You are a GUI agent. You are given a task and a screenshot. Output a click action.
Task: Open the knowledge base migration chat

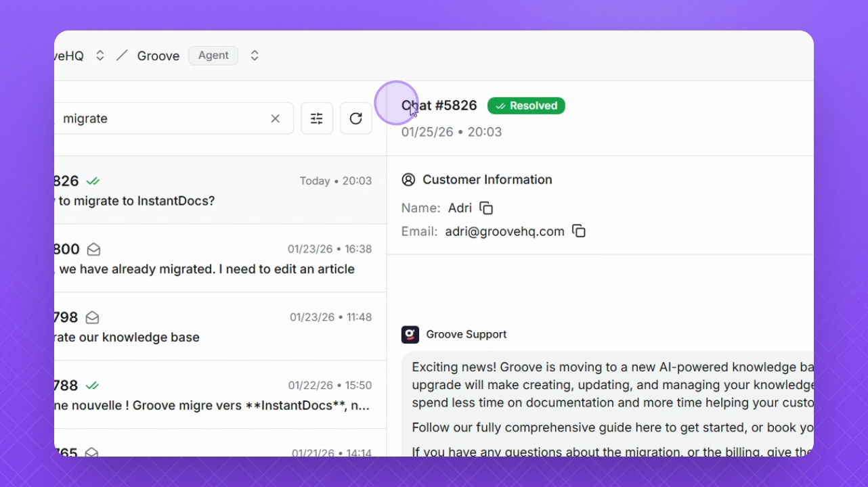(x=221, y=327)
